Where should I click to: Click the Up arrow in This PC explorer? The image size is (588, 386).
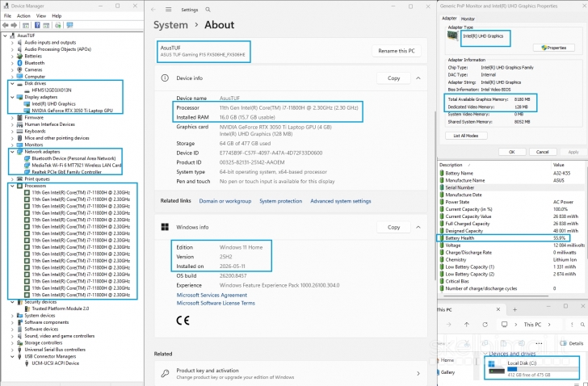pyautogui.click(x=467, y=325)
